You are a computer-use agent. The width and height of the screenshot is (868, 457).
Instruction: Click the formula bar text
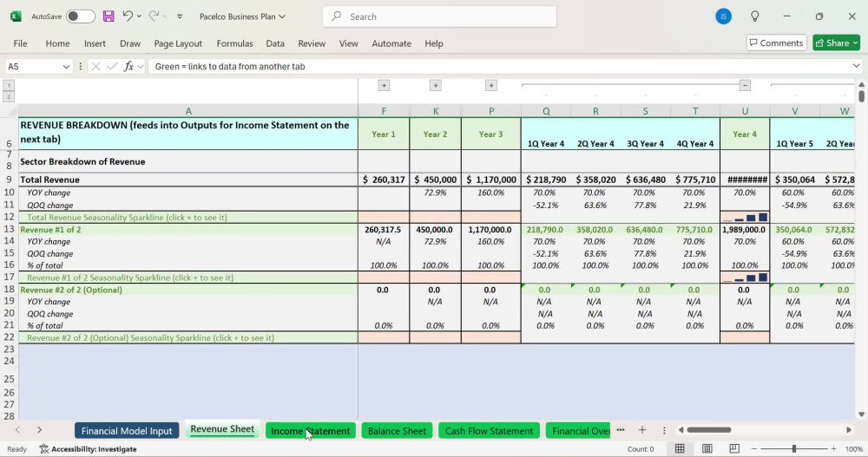pyautogui.click(x=230, y=67)
